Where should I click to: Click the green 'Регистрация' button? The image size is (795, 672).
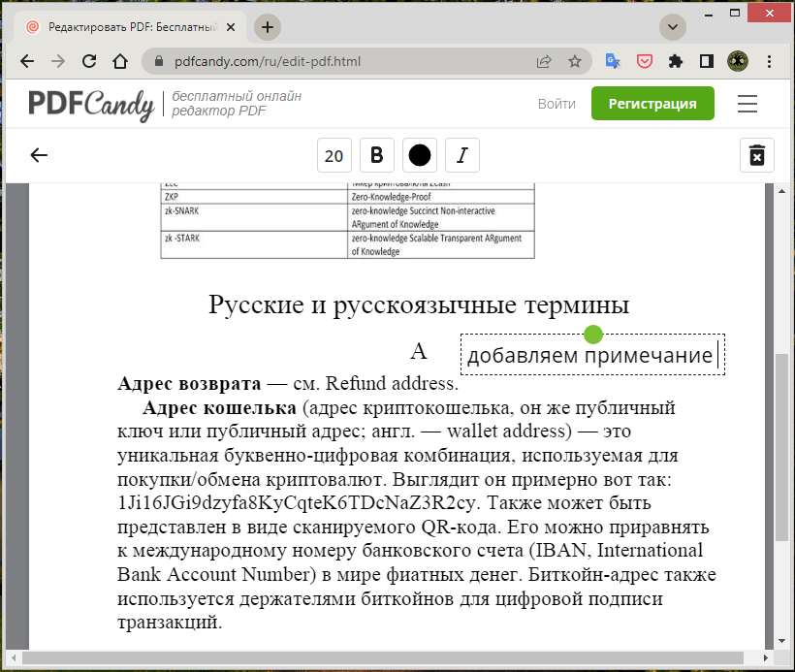pos(652,104)
